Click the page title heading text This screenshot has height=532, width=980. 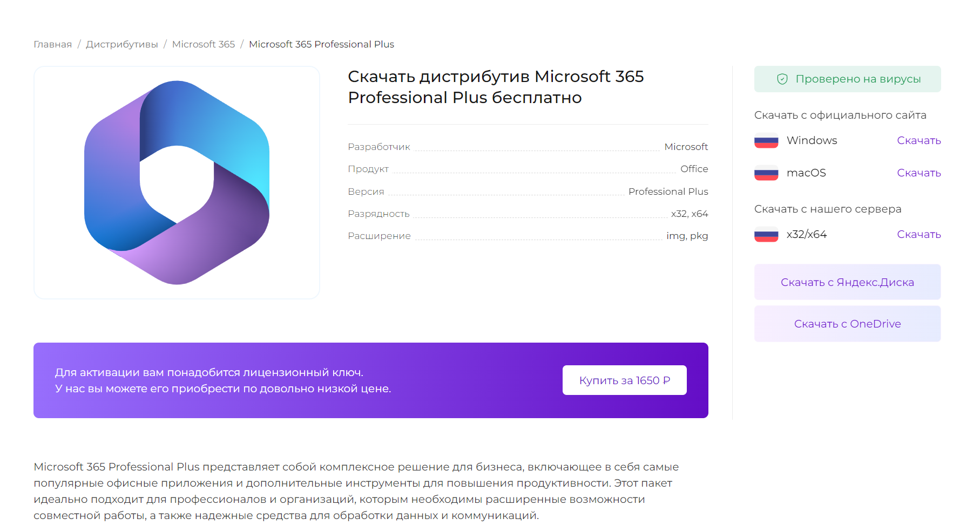click(496, 87)
